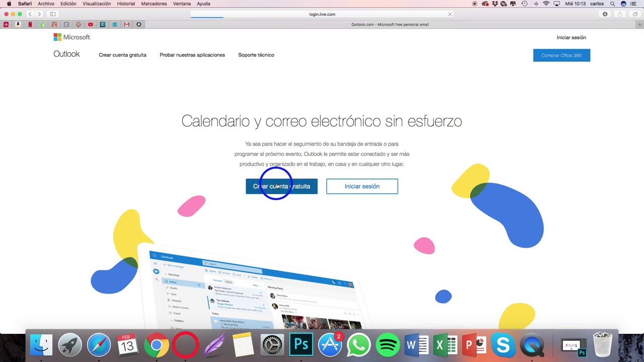Open the Safari downloads button
The width and height of the screenshot is (644, 362).
605,14
